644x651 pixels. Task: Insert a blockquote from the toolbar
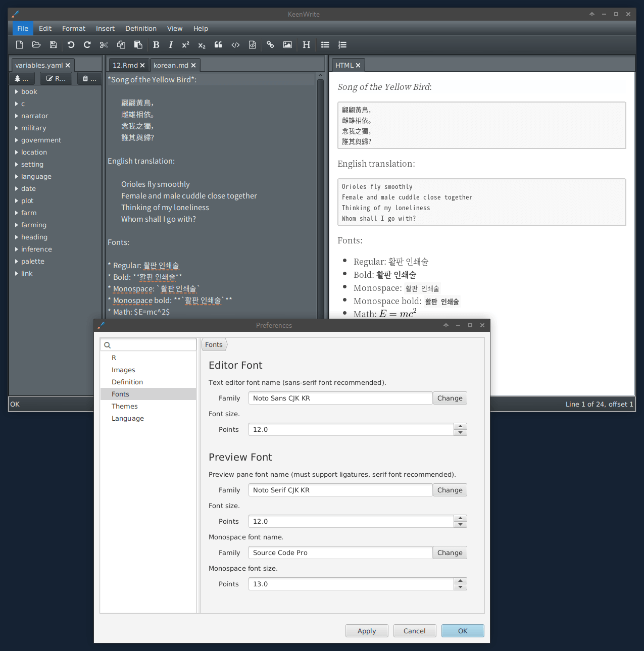coord(218,45)
